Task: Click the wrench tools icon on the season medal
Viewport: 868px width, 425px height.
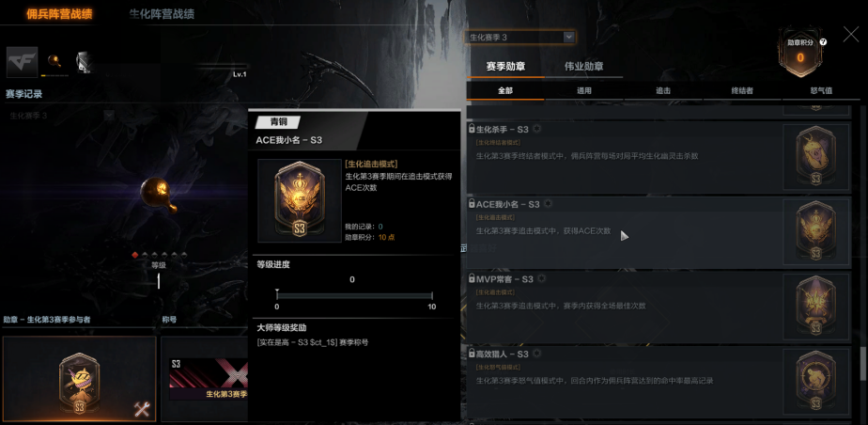Action: tap(142, 409)
